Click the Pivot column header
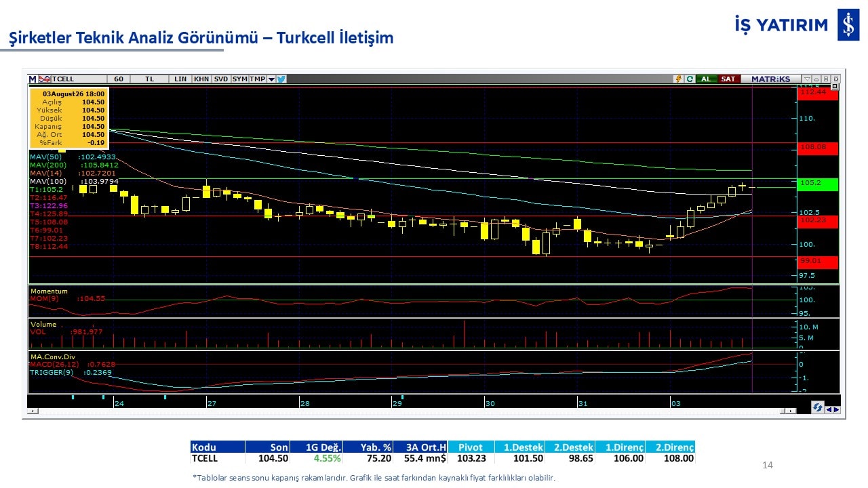 coord(471,447)
